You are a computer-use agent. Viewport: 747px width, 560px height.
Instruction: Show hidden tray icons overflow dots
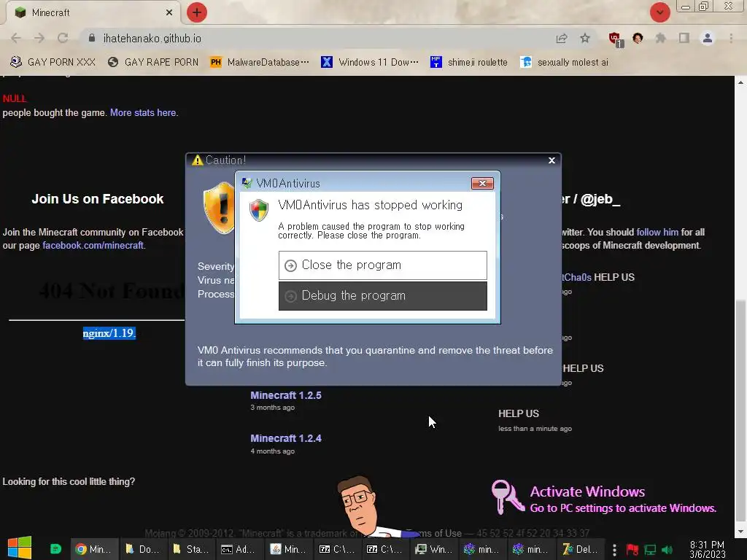coord(614,550)
